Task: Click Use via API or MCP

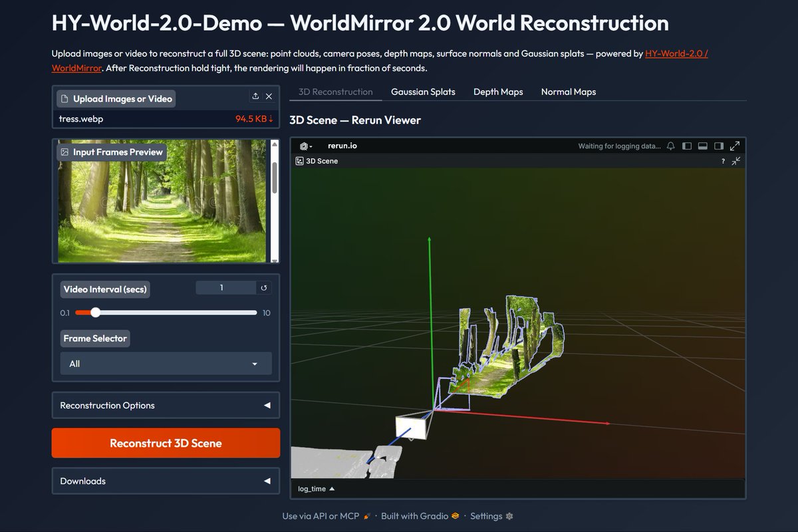Action: (x=326, y=516)
